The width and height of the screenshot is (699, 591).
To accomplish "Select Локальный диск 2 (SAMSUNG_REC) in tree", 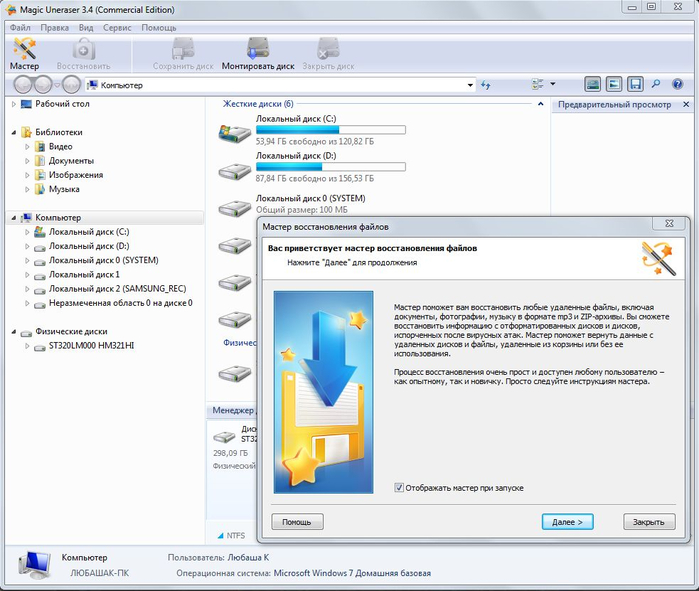I will click(x=117, y=289).
